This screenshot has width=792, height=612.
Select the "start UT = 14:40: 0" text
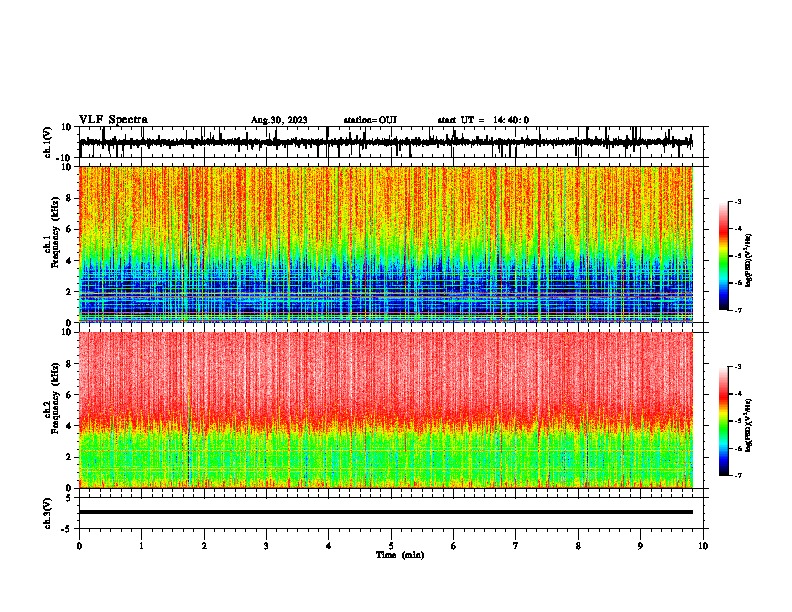click(x=483, y=120)
